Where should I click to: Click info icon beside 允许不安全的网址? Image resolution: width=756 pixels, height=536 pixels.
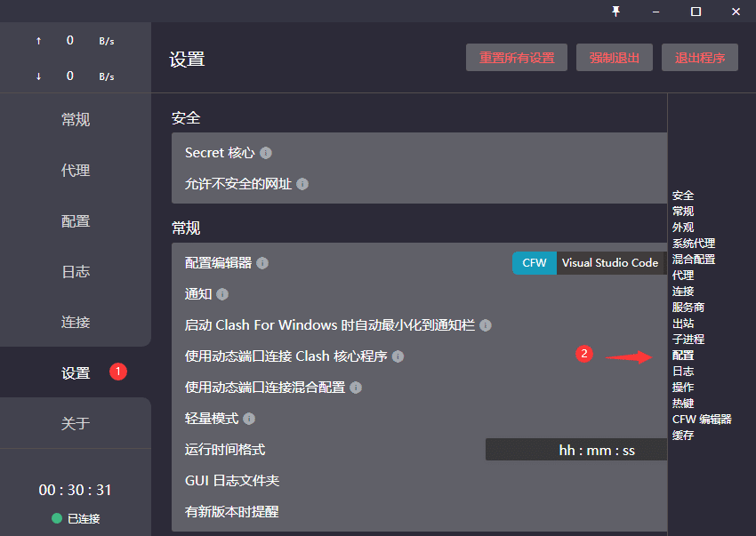[302, 184]
